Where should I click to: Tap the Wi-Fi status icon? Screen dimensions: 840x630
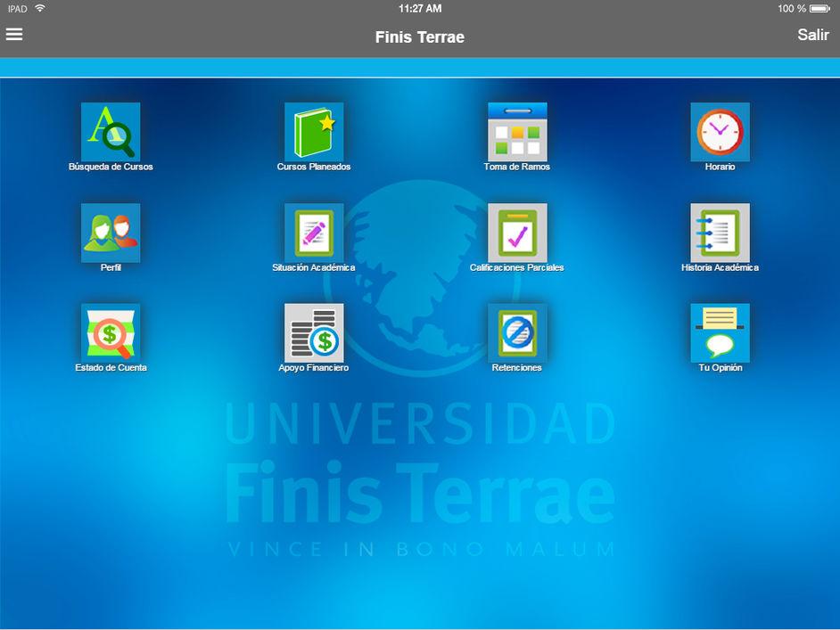click(39, 8)
